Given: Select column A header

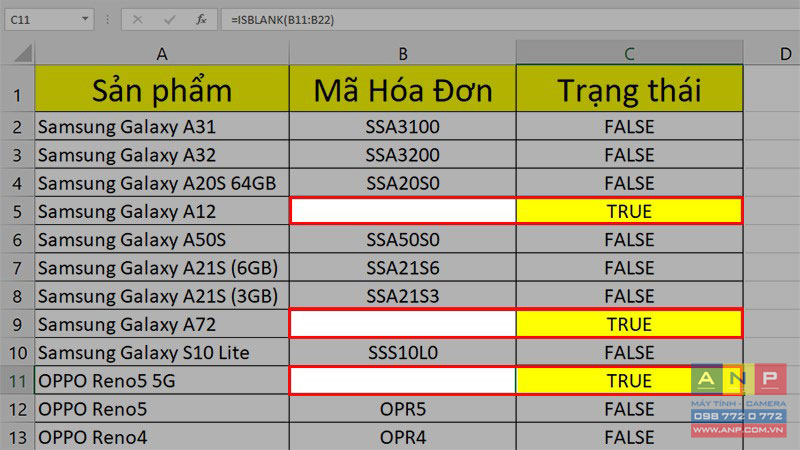Looking at the screenshot, I should coord(162,54).
